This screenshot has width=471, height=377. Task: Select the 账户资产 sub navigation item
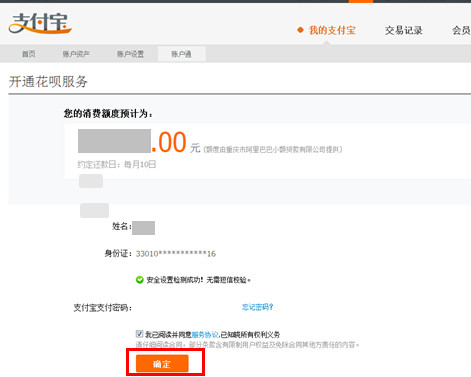click(x=76, y=54)
